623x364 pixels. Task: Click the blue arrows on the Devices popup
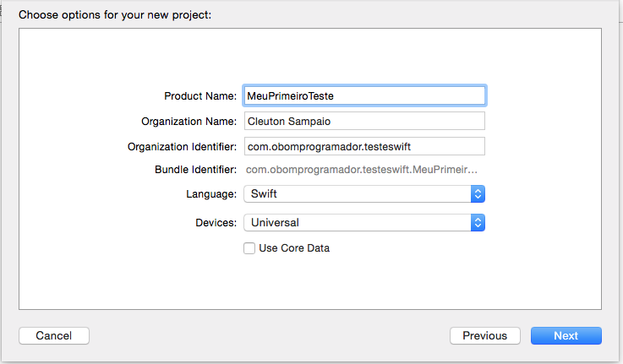point(478,223)
